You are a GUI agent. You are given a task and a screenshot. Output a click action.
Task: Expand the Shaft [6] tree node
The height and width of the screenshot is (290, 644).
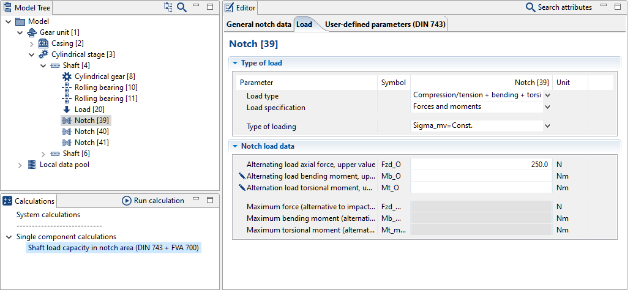click(43, 154)
